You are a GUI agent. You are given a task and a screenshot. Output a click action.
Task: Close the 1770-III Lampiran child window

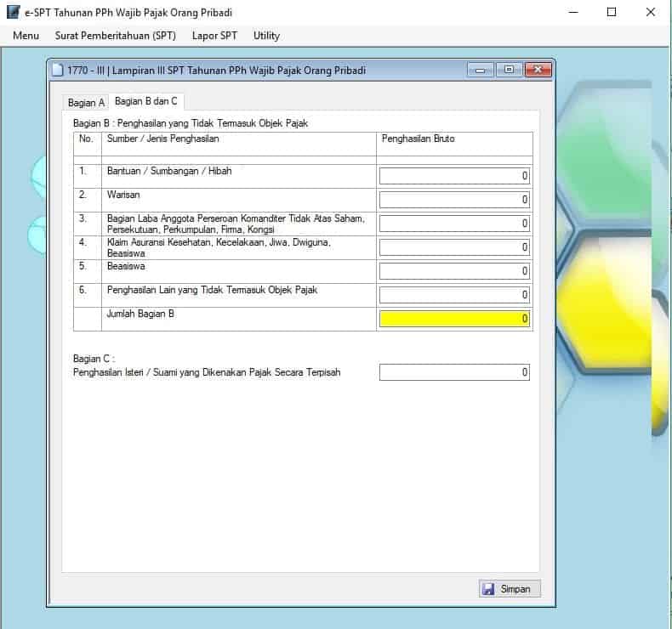point(537,71)
